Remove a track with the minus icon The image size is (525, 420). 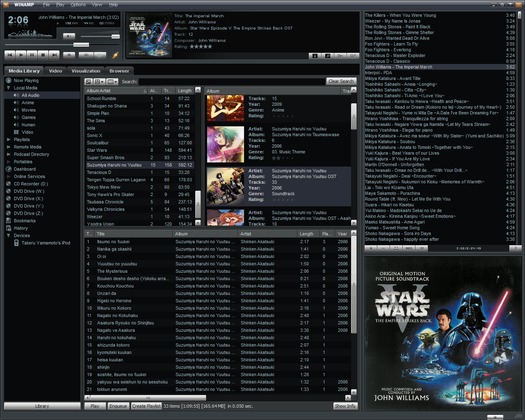tap(383, 248)
